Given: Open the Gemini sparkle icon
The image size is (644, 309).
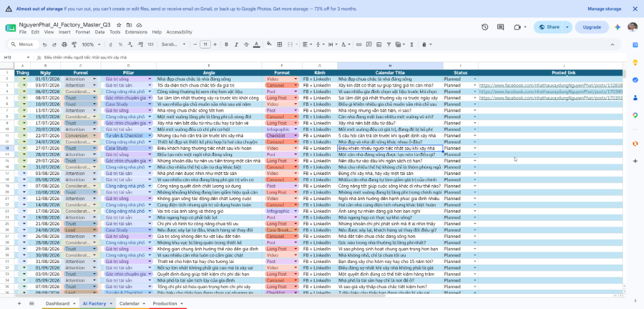Looking at the screenshot, I should pos(617,27).
